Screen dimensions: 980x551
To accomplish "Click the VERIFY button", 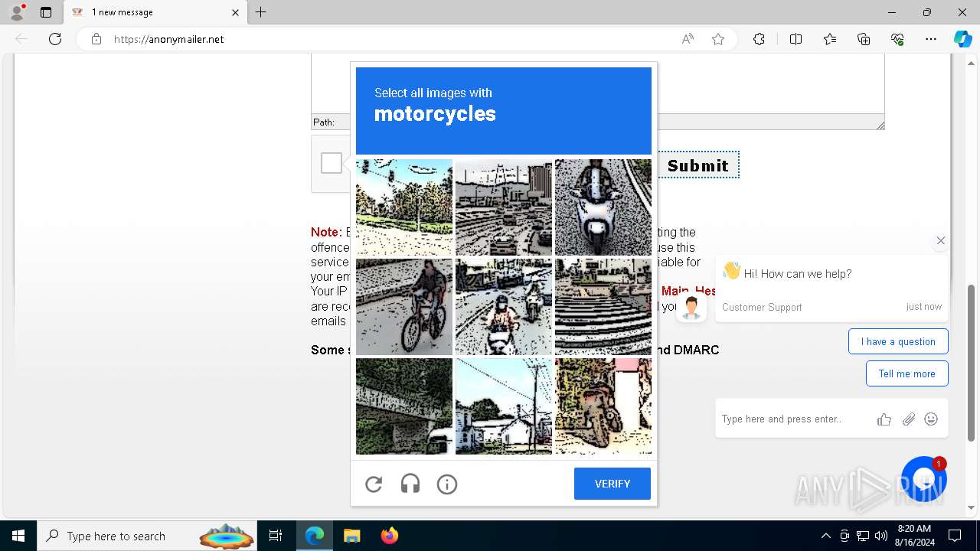I will [612, 484].
